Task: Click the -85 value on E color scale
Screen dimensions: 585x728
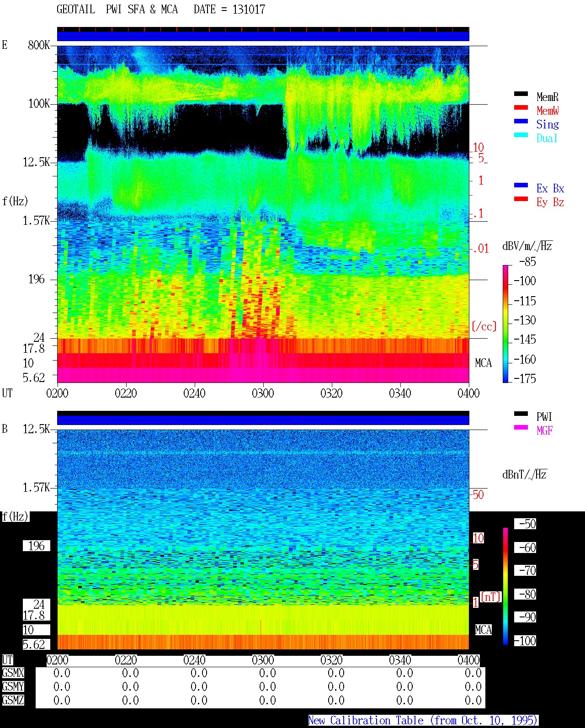Action: tap(527, 262)
